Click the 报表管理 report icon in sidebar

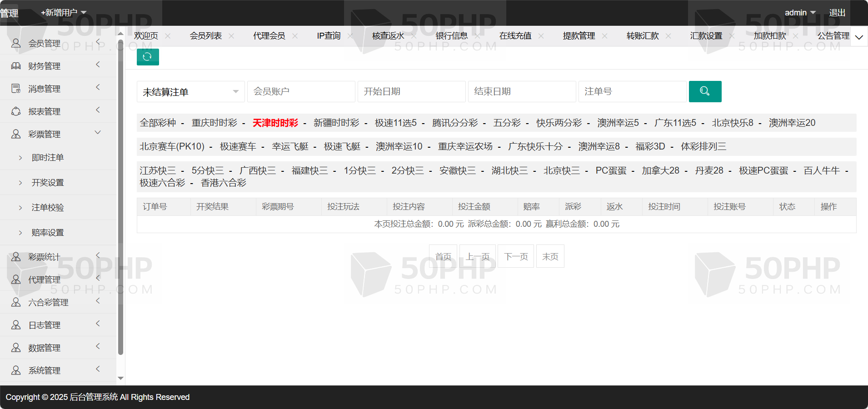16,111
